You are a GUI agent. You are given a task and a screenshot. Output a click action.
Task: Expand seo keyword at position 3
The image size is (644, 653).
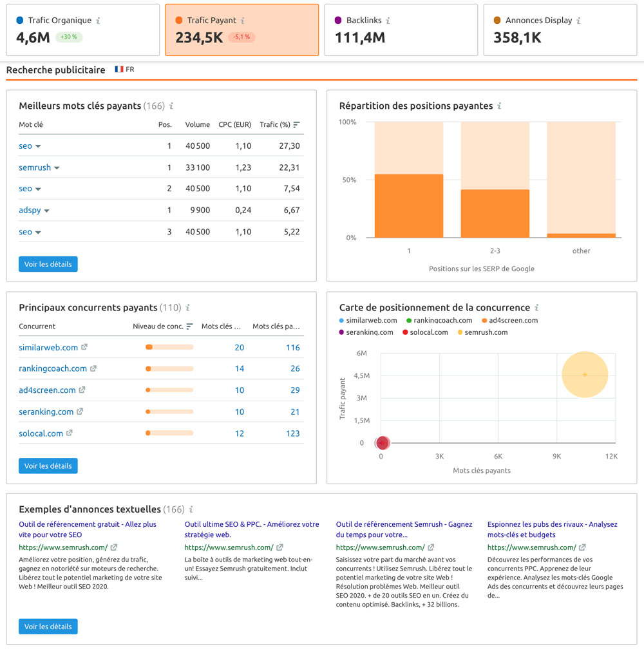[38, 232]
